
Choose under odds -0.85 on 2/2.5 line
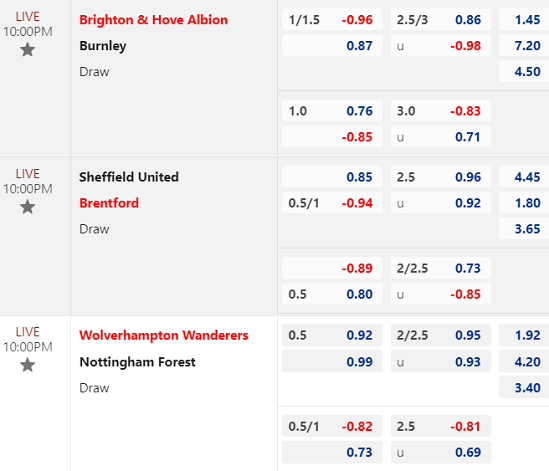441,294
